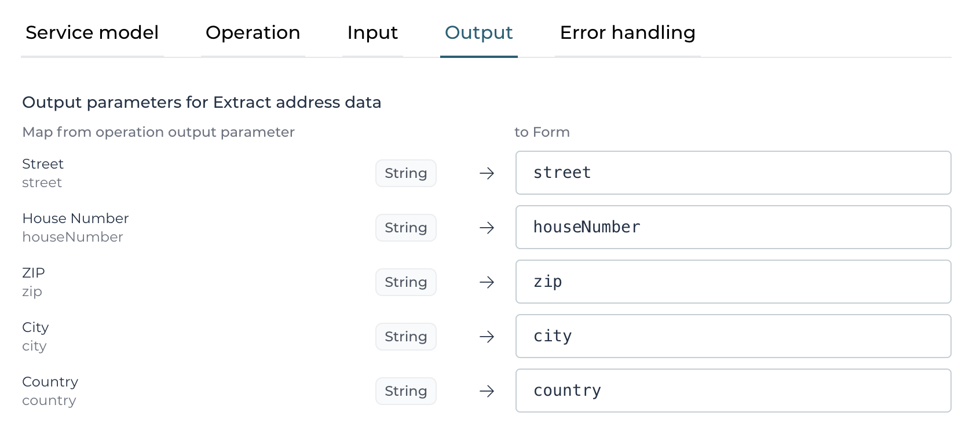This screenshot has height=423, width=980.
Task: Click the arrow icon beside House Number
Action: (x=487, y=228)
